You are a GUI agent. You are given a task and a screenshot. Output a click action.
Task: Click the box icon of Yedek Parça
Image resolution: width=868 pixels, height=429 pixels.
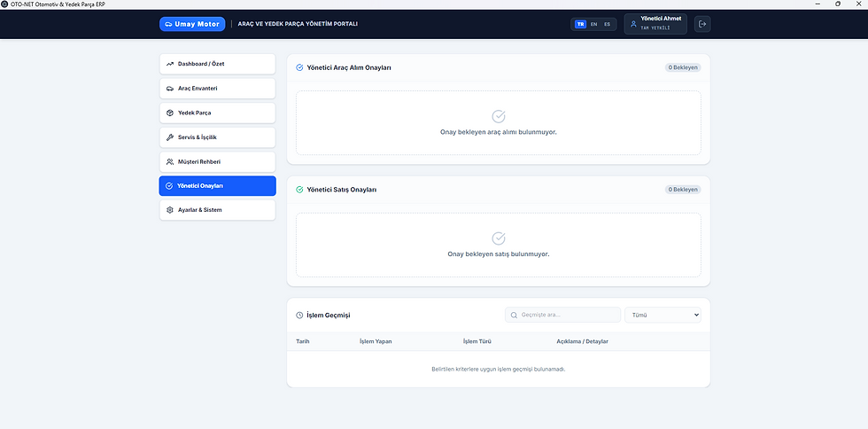(170, 113)
